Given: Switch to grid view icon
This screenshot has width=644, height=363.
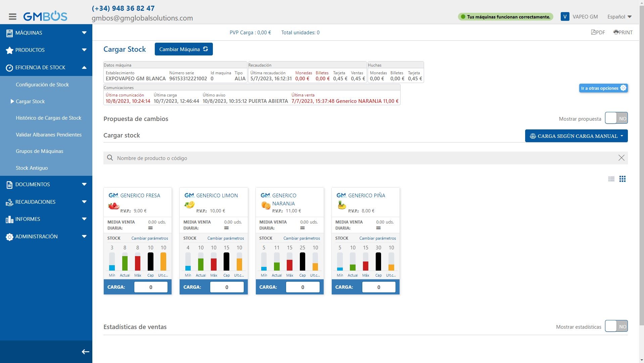Looking at the screenshot, I should pyautogui.click(x=622, y=179).
